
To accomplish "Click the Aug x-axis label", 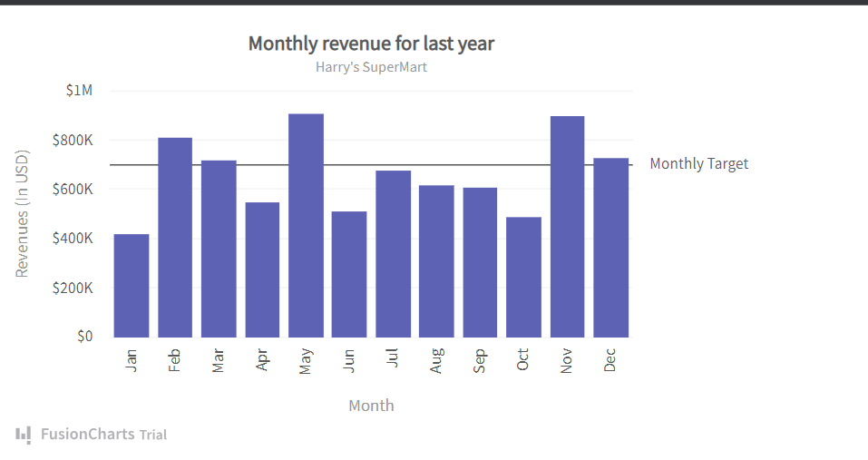I will coord(436,361).
